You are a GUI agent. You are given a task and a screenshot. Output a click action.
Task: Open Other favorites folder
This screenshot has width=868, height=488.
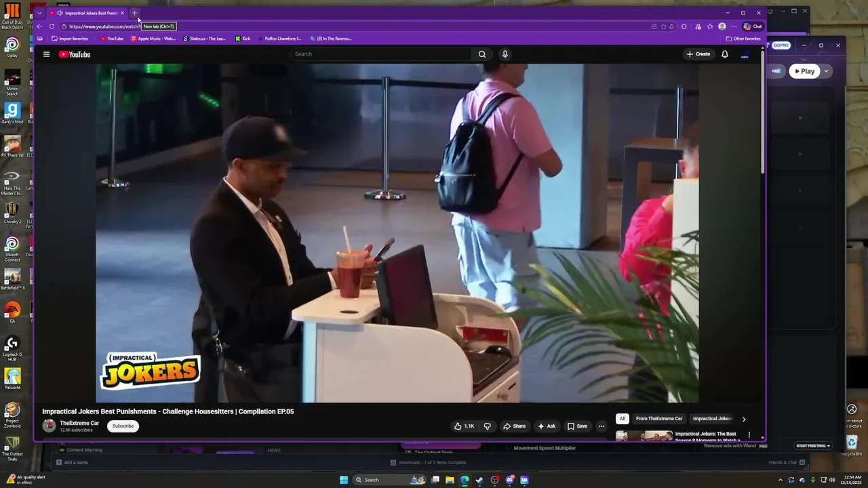pyautogui.click(x=743, y=39)
